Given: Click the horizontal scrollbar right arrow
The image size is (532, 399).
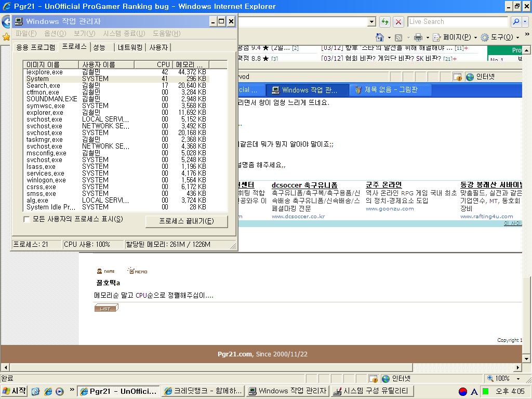Looking at the screenshot, I should [x=518, y=367].
